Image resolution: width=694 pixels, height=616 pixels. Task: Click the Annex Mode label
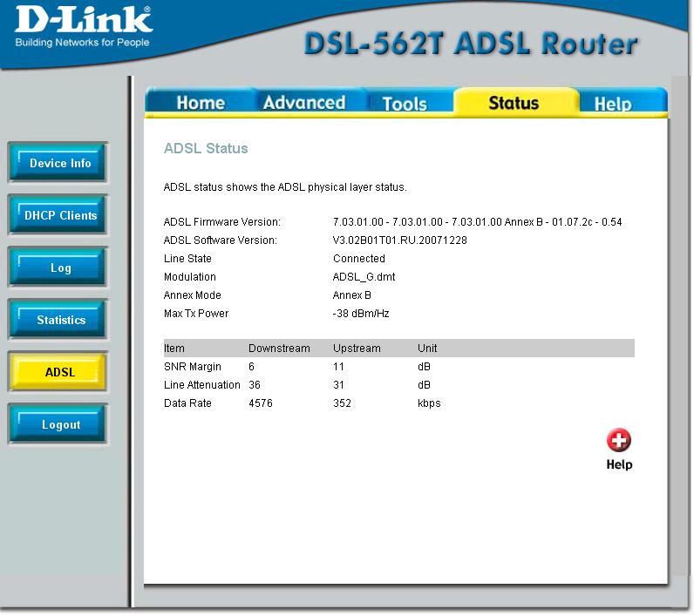[x=193, y=295]
